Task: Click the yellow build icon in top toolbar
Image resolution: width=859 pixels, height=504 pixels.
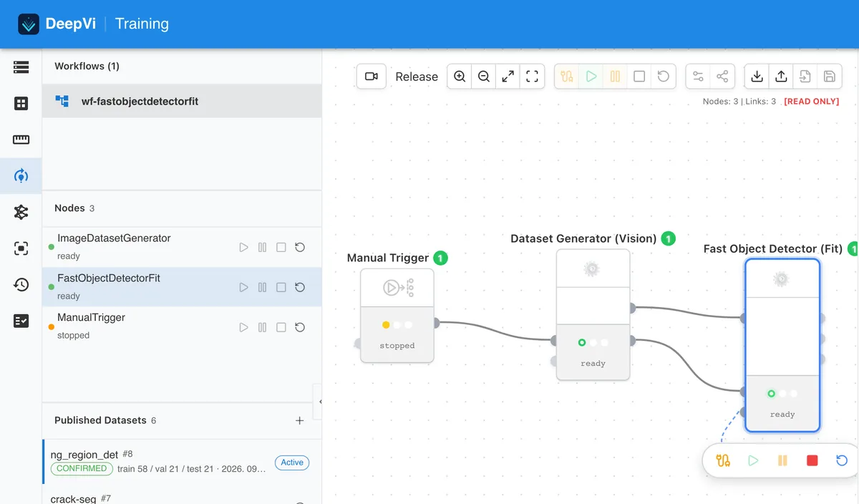Action: coord(567,77)
